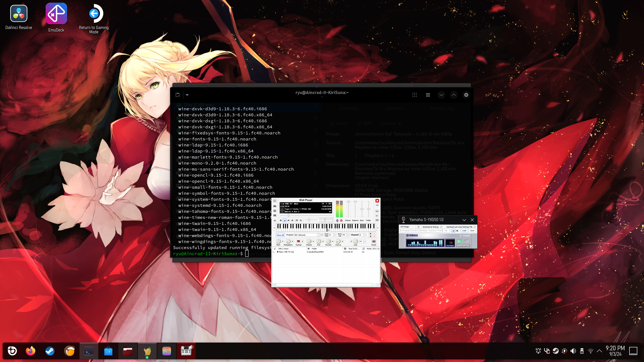Open the terminal profile dropdown arrow
Viewport: 644px width, 362px height.
click(x=187, y=95)
